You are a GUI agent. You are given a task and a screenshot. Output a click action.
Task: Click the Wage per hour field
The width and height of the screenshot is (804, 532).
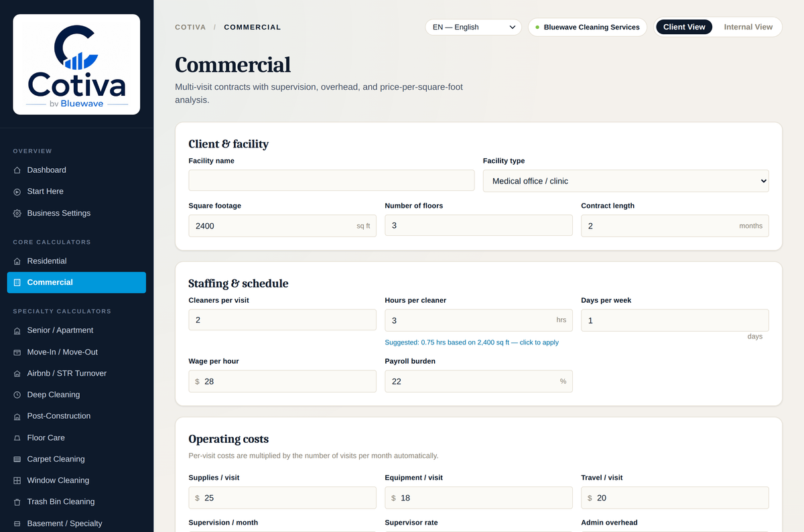[282, 381]
